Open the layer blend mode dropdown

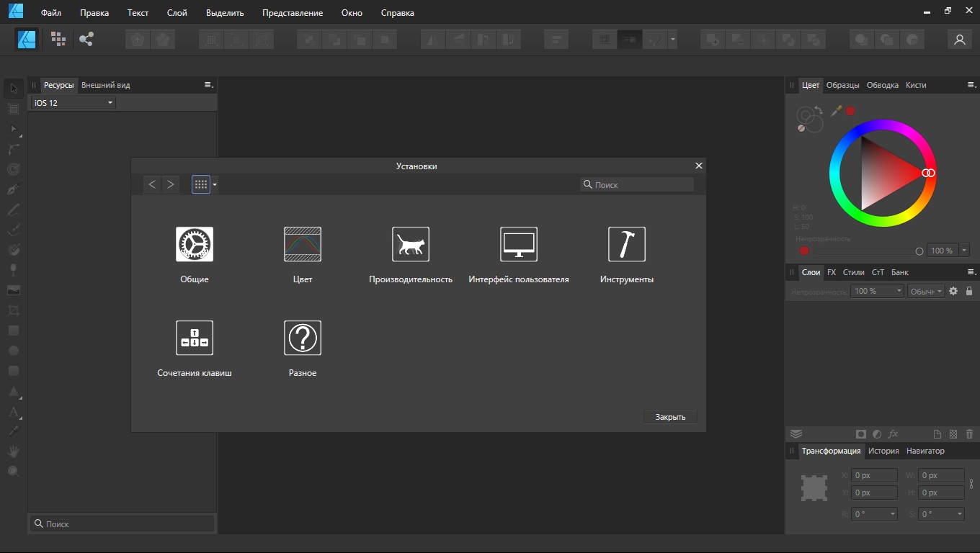coord(926,291)
